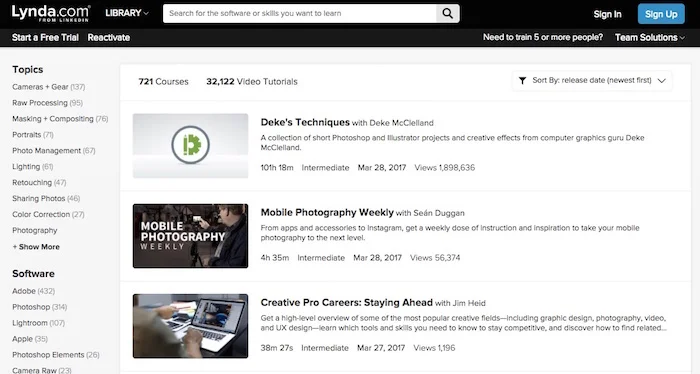Screen dimensions: 700x374
Task: Select the Photo Management topic
Action: click(x=54, y=151)
